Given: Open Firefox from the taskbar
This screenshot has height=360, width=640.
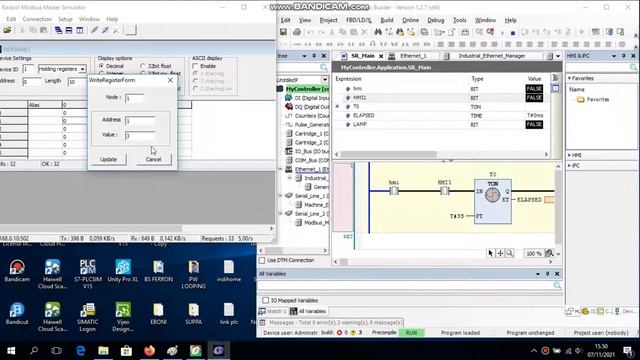Looking at the screenshot, I should (149, 350).
